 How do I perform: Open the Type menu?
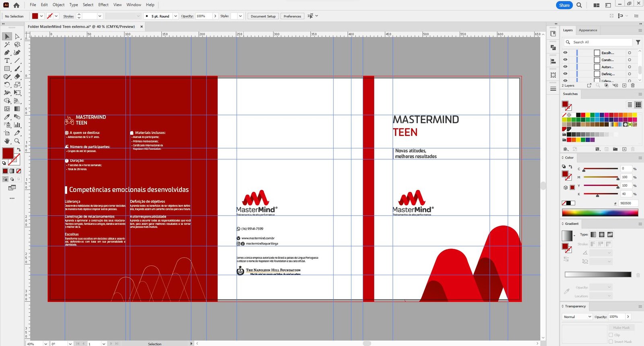[74, 5]
